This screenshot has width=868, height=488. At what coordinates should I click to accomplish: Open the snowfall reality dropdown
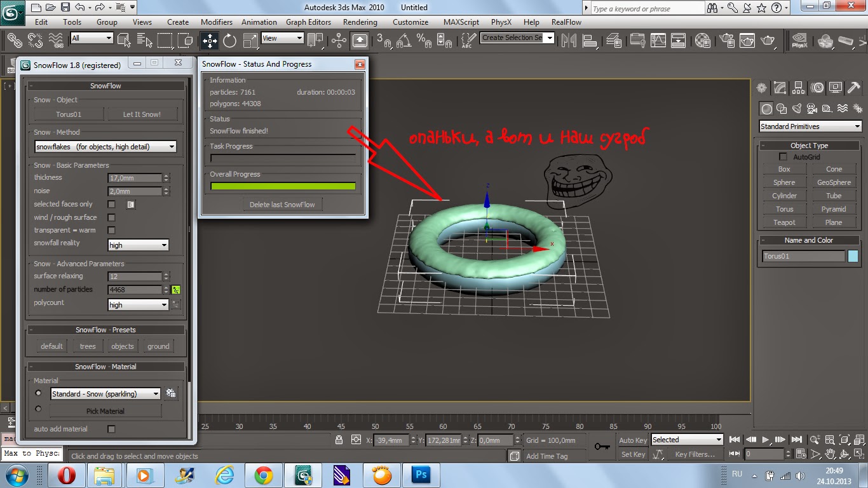click(138, 245)
